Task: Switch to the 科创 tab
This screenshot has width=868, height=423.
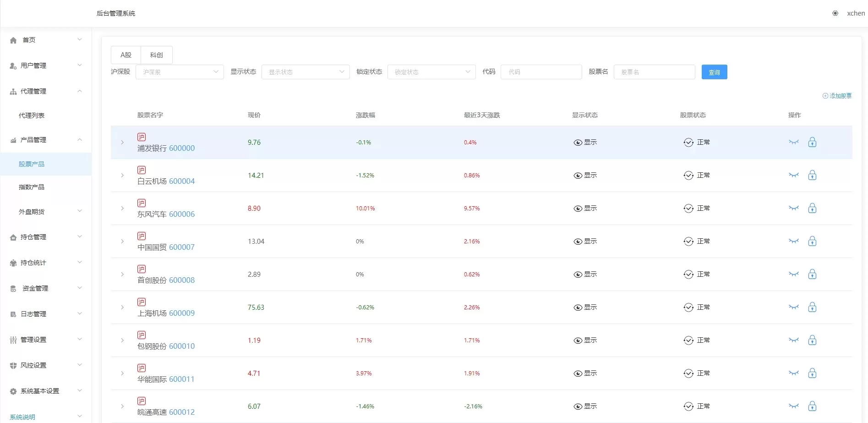Action: pos(156,55)
